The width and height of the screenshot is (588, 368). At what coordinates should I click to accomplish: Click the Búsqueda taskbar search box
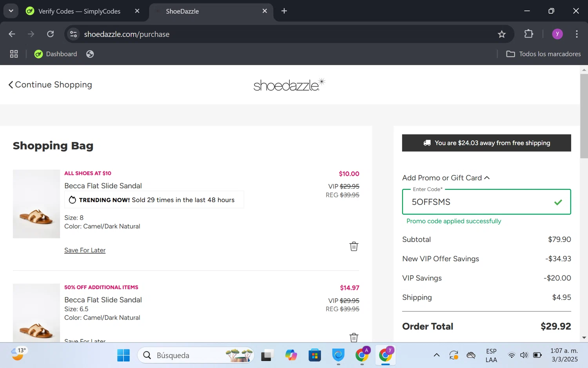point(196,355)
